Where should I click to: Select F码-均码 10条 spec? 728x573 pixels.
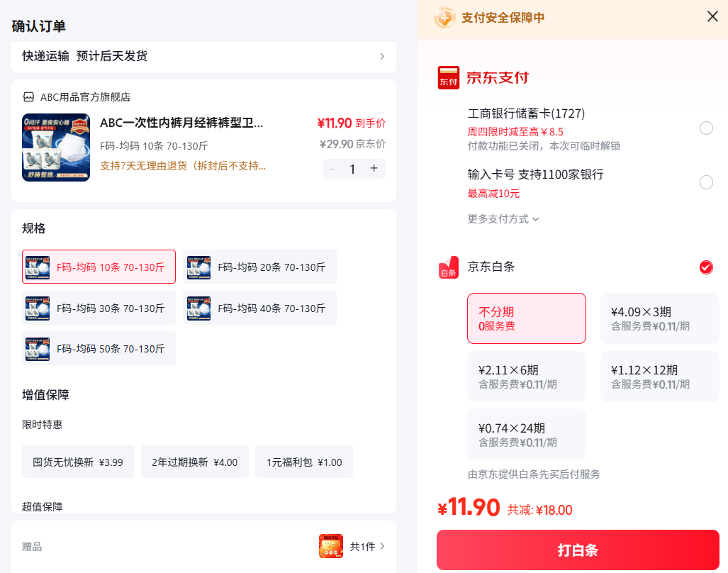[x=99, y=267]
